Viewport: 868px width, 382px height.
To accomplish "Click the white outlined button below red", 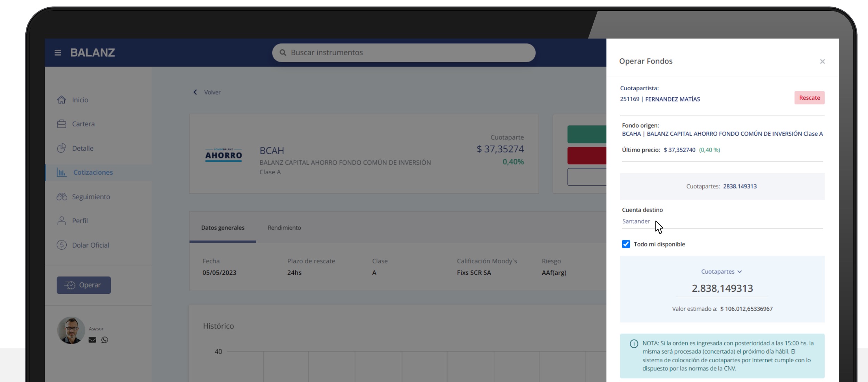I will [x=587, y=177].
